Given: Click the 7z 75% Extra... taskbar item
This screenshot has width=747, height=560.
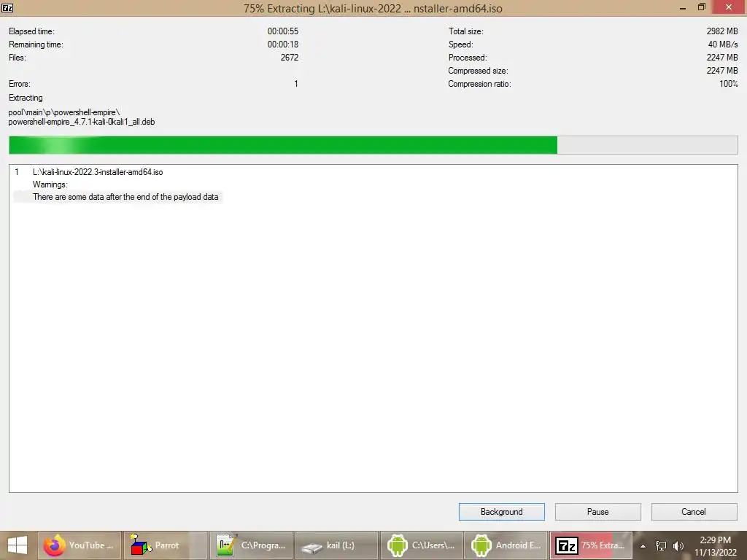Looking at the screenshot, I should pos(591,545).
